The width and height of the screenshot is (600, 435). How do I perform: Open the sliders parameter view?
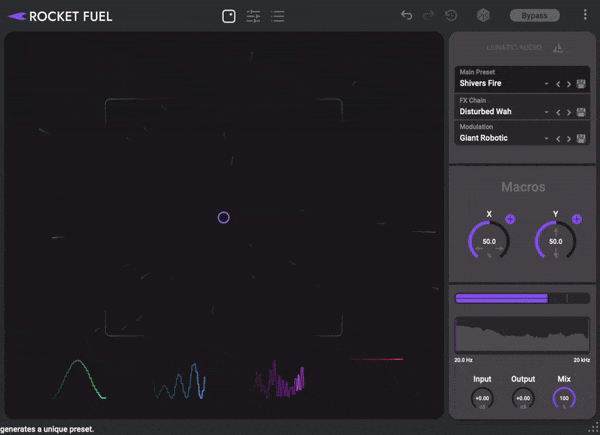coord(253,16)
